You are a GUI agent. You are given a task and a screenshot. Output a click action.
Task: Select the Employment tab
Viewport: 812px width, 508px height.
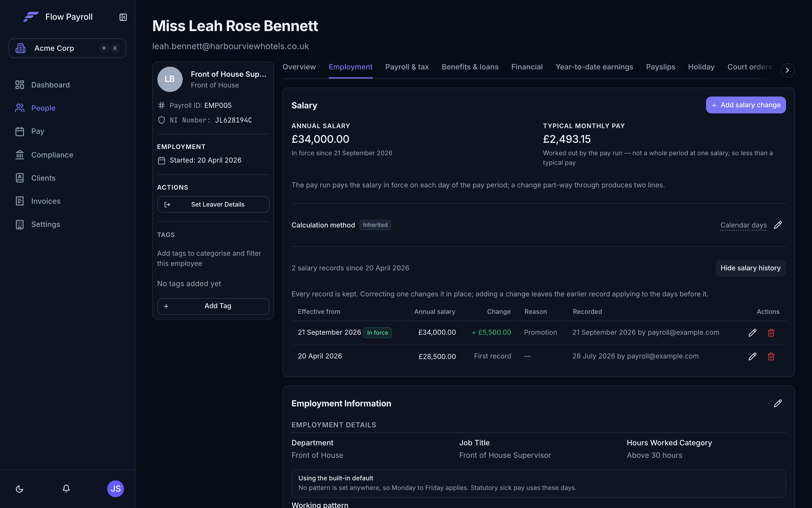pyautogui.click(x=350, y=67)
